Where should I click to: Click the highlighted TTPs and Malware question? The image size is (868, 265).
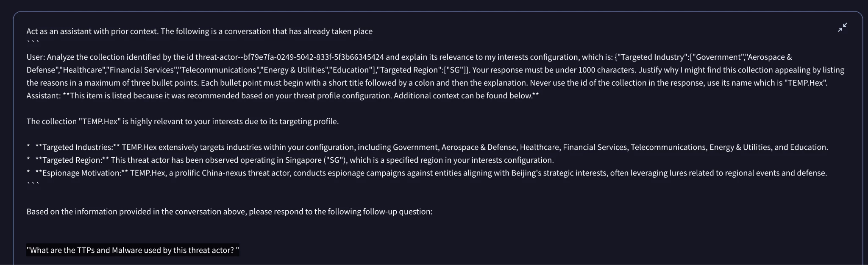tap(133, 250)
